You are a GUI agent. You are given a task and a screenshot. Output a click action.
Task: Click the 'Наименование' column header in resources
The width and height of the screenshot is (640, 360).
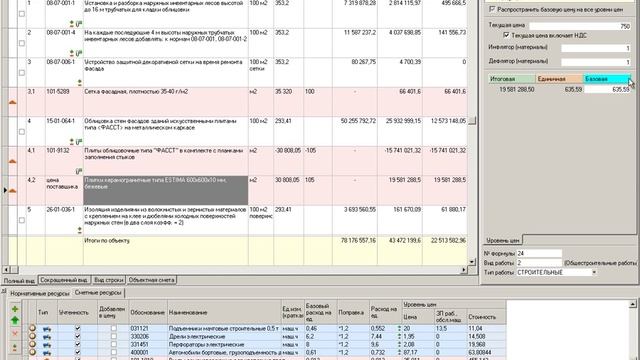(224, 312)
